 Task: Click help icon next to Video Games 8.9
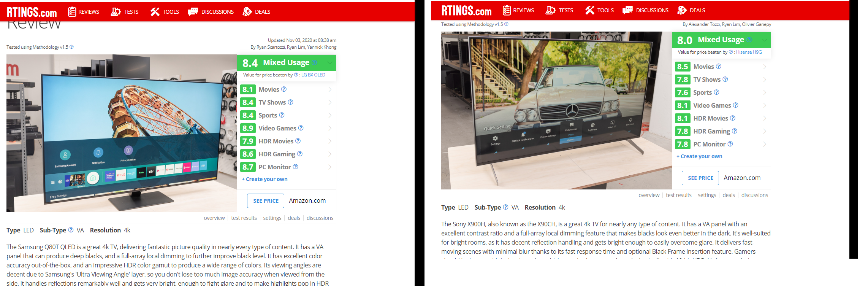(301, 128)
